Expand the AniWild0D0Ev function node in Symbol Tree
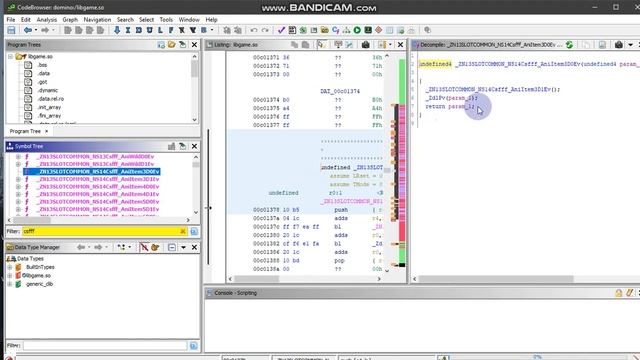This screenshot has height=360, width=640. (x=18, y=157)
